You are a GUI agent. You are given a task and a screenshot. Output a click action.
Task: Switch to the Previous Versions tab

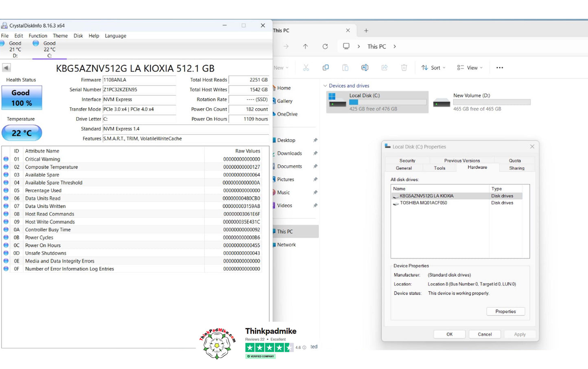pyautogui.click(x=462, y=161)
